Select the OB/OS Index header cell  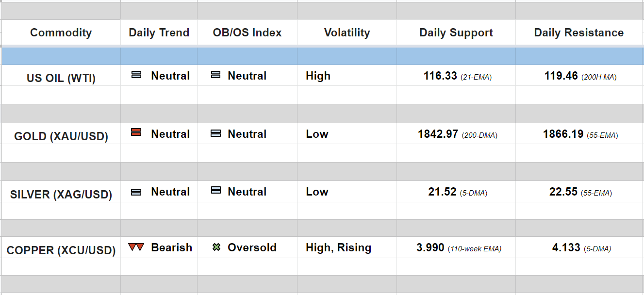[247, 33]
